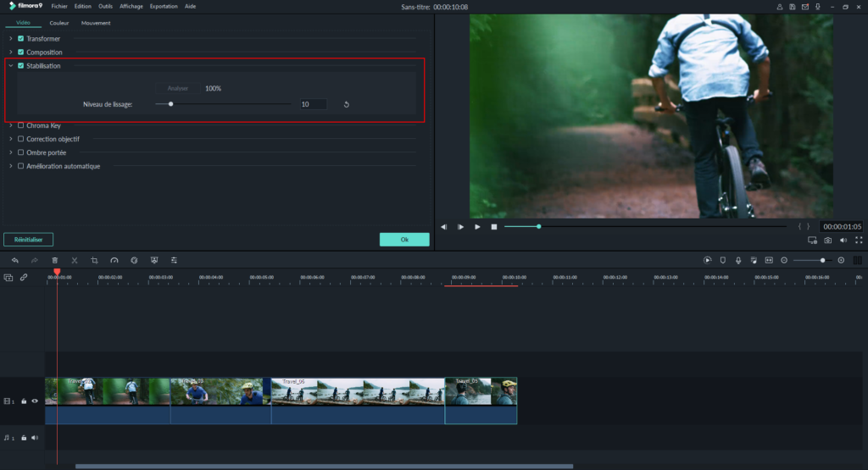Select the Vidéo tab
Viewport: 868px width, 470px height.
point(23,23)
